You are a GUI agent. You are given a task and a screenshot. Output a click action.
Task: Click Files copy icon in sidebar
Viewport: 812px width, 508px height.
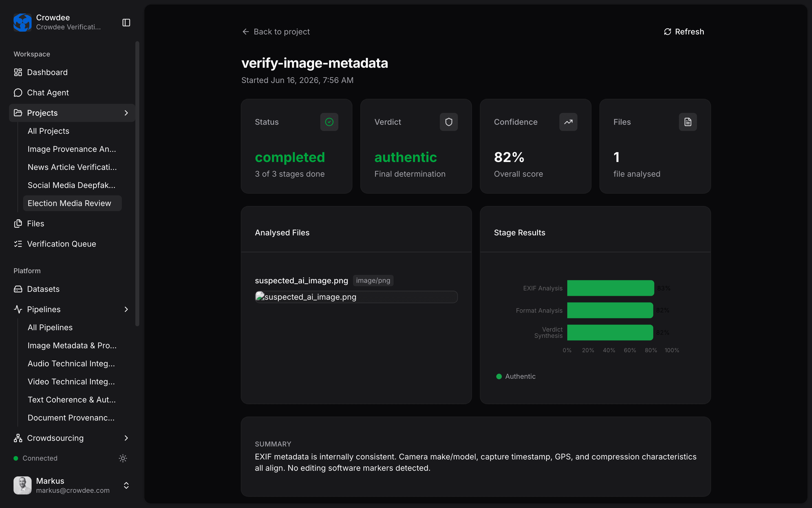[18, 224]
